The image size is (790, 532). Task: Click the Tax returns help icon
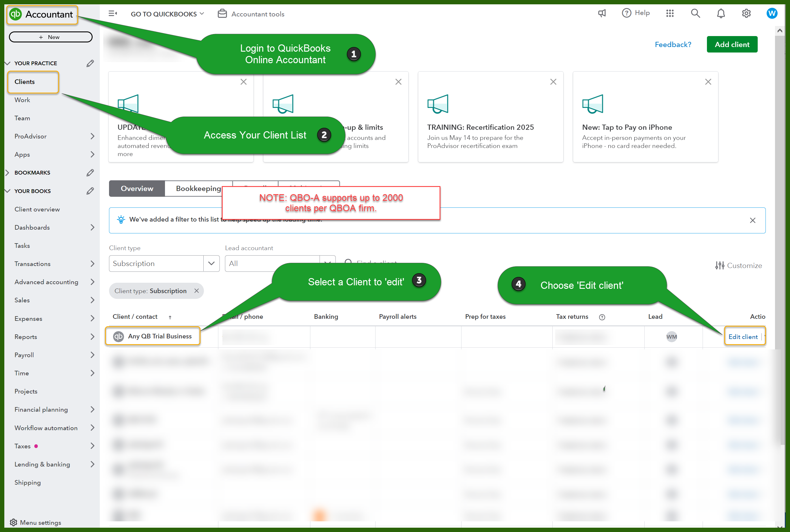point(602,317)
